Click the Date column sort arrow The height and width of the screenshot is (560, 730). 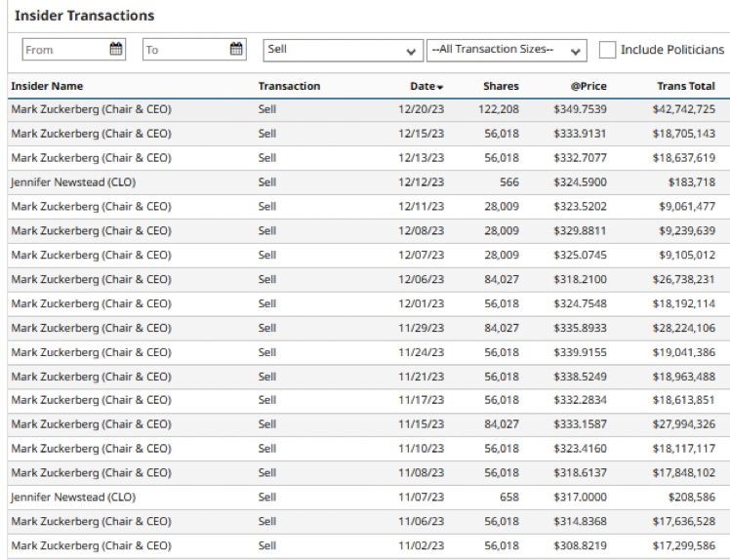(x=440, y=87)
